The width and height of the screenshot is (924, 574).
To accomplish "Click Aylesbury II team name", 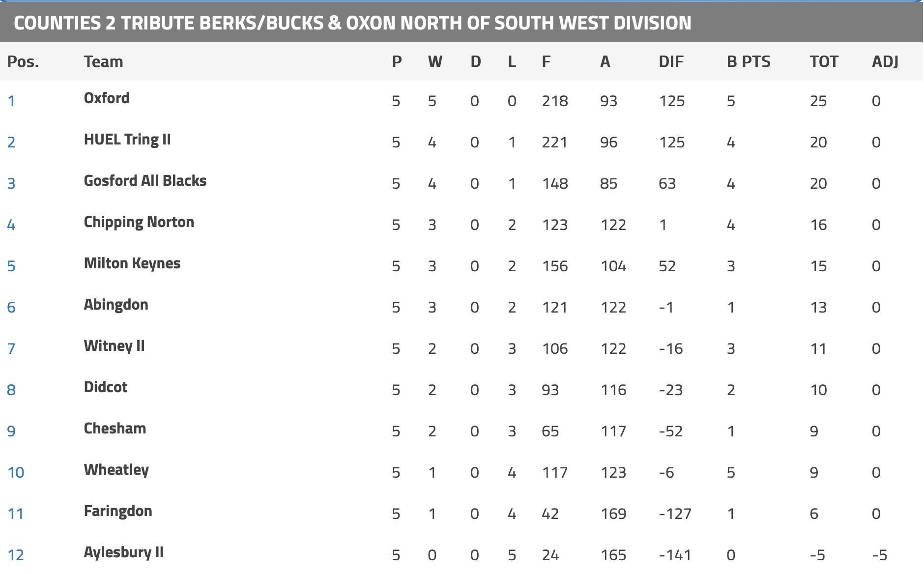I will 123,552.
